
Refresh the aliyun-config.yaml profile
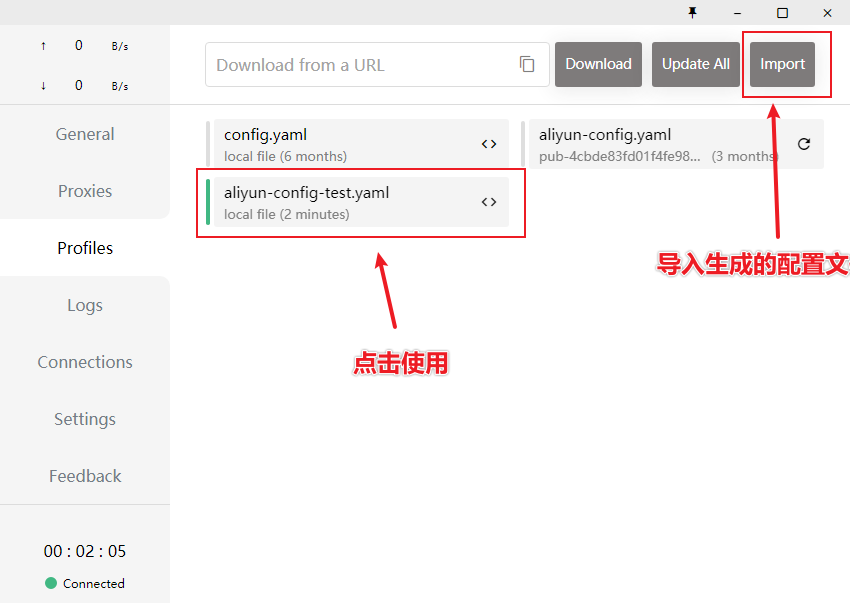[x=803, y=144]
